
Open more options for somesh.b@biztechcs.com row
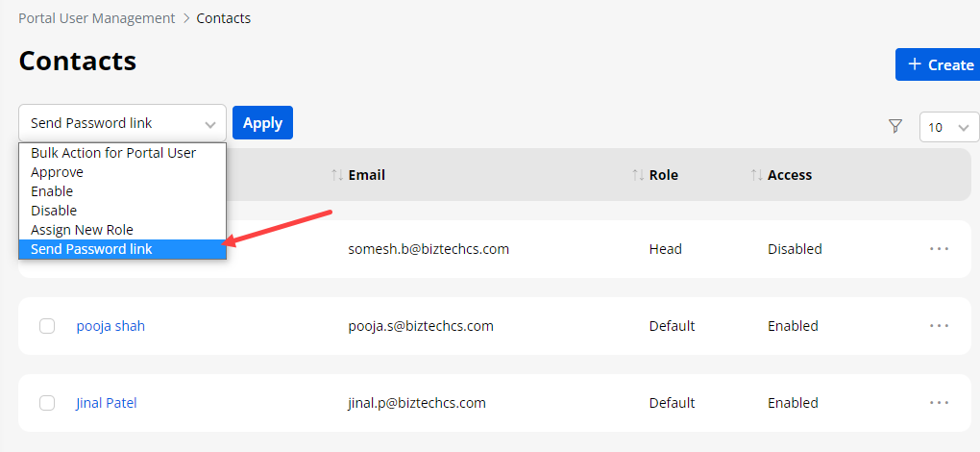[939, 249]
